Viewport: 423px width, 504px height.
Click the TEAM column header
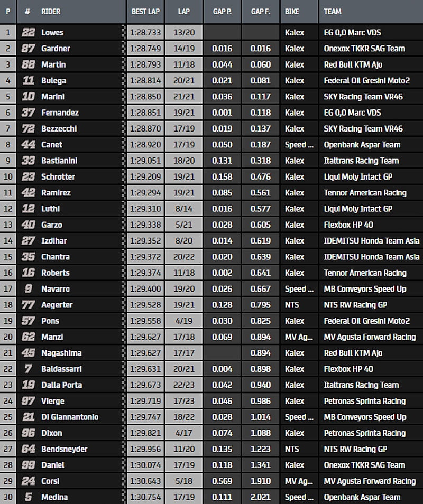pyautogui.click(x=333, y=11)
